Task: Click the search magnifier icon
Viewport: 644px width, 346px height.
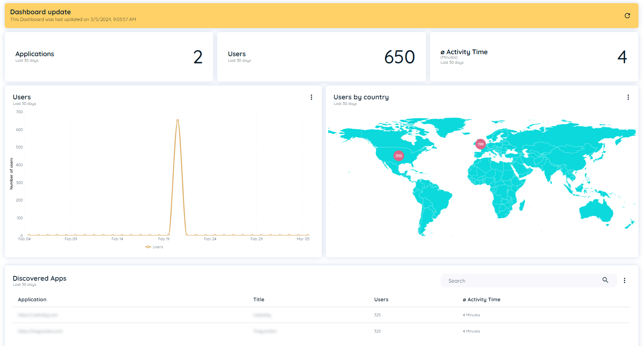Action: (x=605, y=280)
